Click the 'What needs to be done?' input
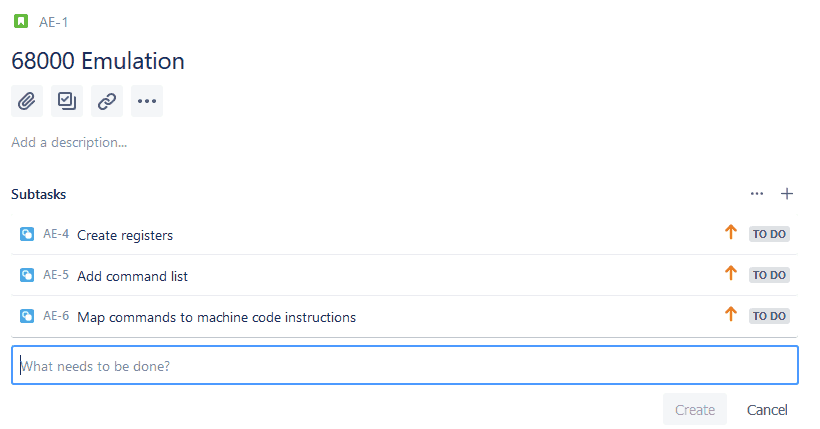The image size is (820, 429). click(x=404, y=366)
